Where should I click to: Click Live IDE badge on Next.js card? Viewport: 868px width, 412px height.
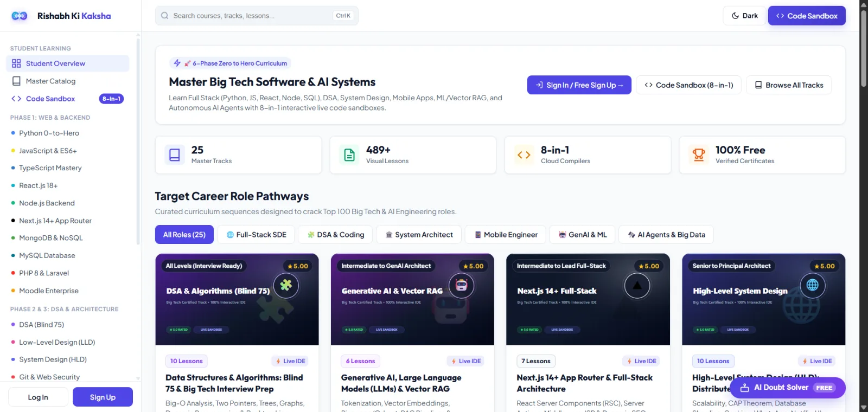tap(642, 361)
